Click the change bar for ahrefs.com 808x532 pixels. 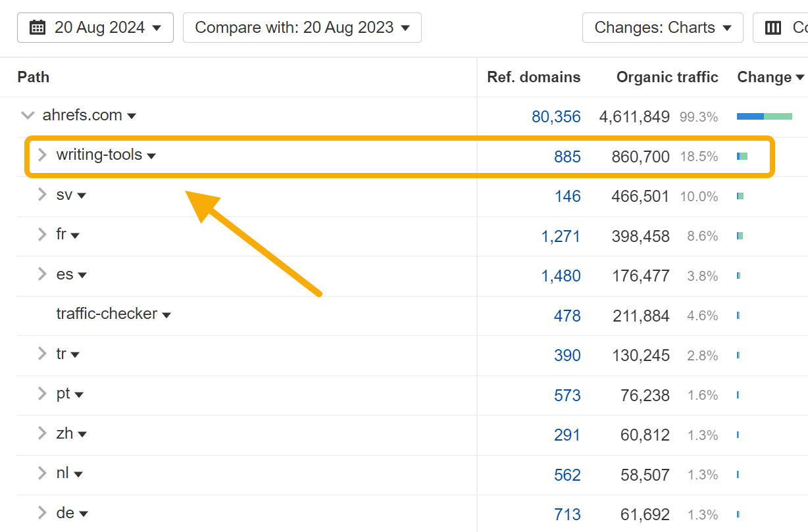[763, 116]
